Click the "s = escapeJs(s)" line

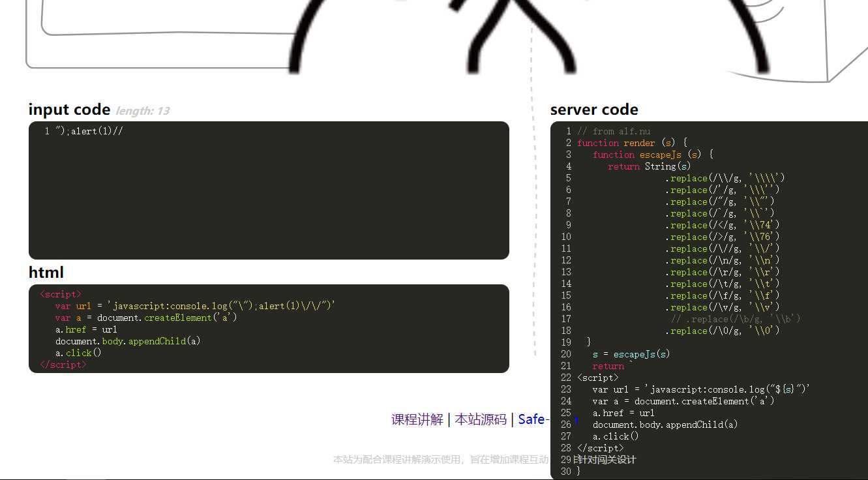click(631, 354)
